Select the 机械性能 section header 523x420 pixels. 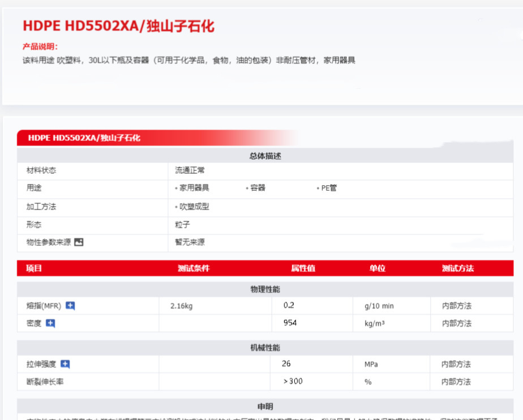[x=265, y=348]
